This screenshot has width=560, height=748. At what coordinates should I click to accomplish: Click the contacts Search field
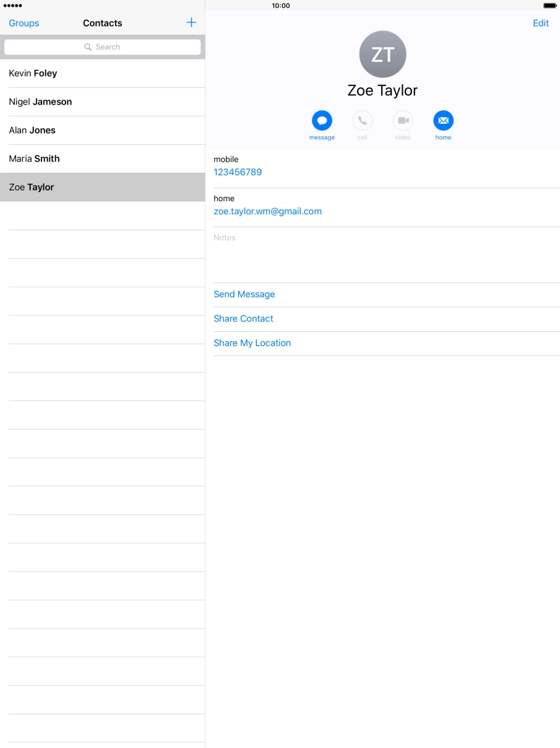pos(103,47)
